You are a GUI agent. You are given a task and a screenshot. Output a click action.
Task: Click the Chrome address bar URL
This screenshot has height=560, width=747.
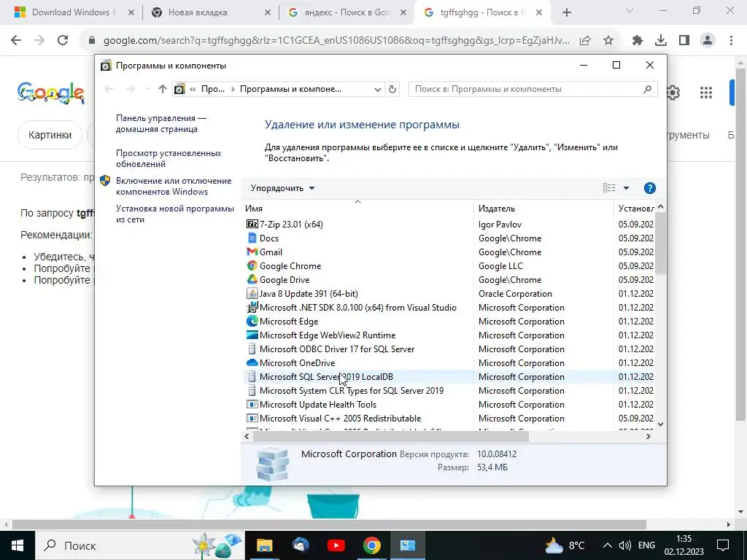point(336,41)
